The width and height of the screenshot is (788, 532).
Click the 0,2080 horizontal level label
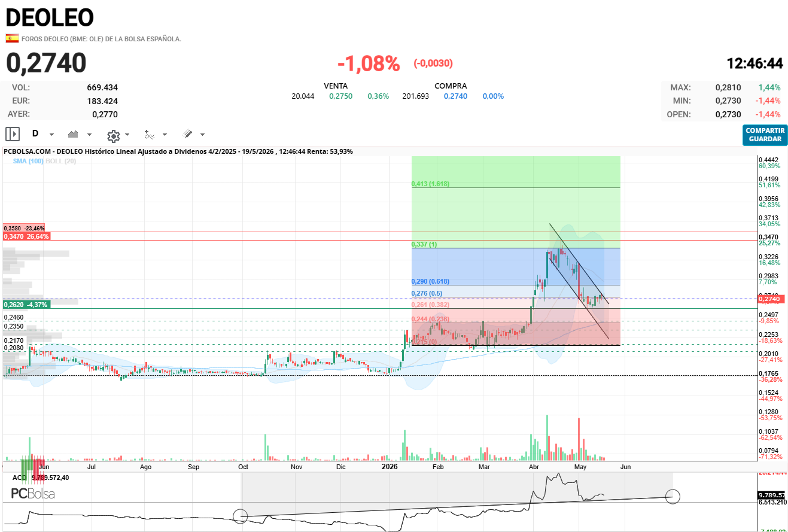coord(13,348)
